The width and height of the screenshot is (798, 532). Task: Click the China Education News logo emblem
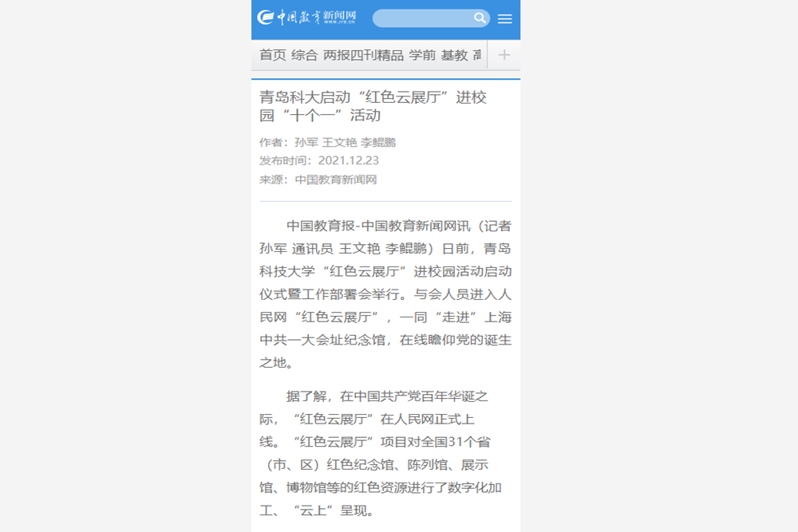tap(266, 18)
